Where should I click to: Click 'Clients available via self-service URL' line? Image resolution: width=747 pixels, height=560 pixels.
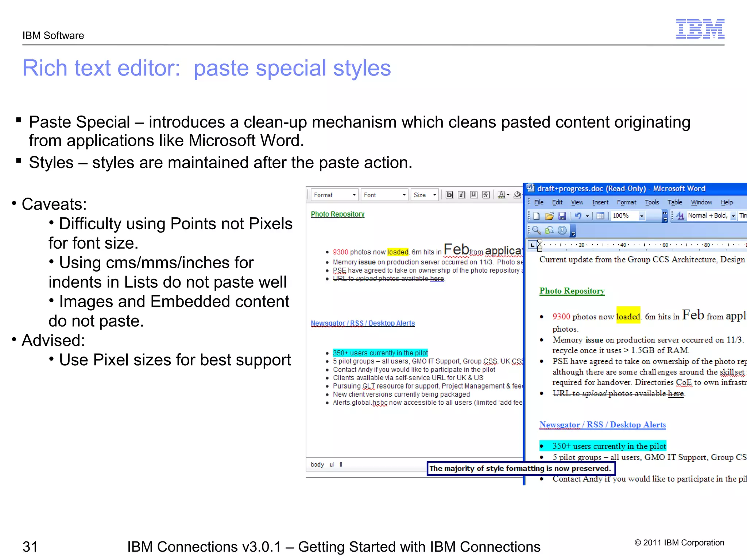pyautogui.click(x=408, y=378)
